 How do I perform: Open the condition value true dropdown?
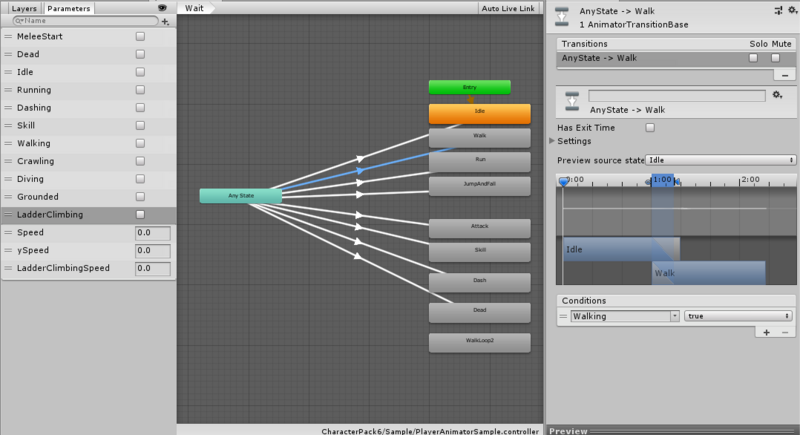click(738, 316)
